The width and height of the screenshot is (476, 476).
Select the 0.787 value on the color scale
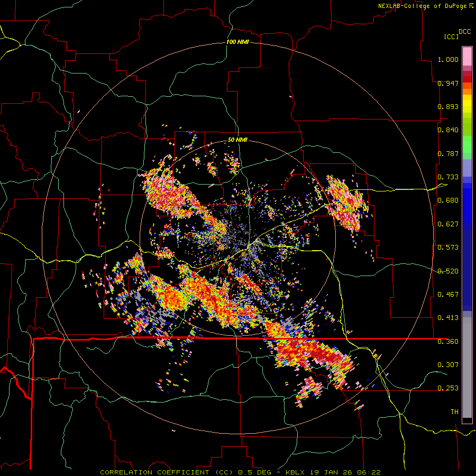click(x=448, y=153)
